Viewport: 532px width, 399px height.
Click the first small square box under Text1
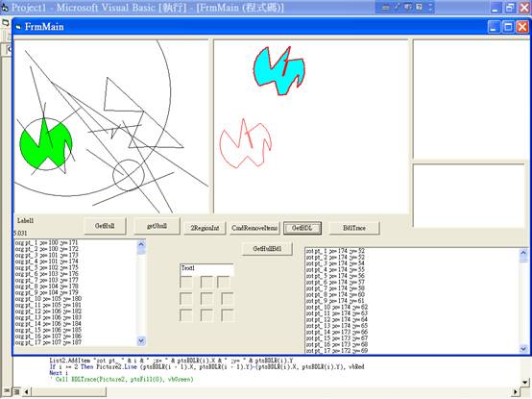click(x=186, y=283)
